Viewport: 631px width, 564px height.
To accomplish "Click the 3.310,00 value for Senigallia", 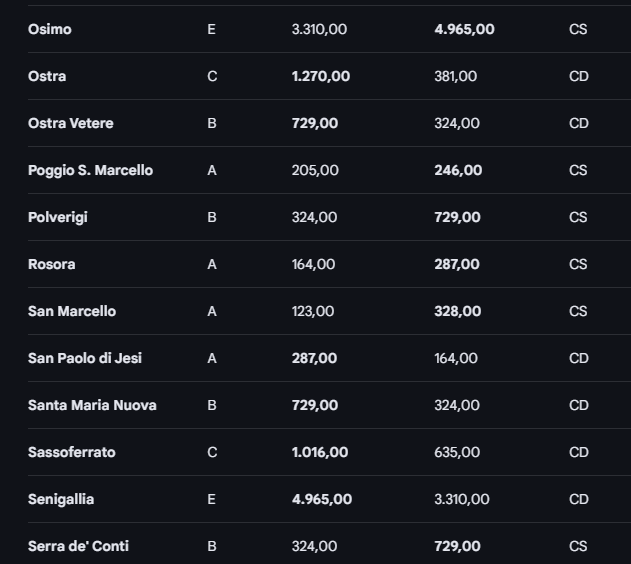I will (462, 499).
